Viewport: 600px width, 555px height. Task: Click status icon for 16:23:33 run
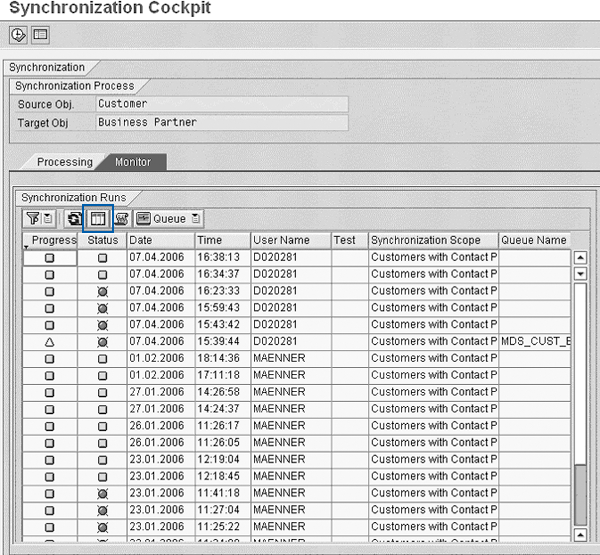102,291
